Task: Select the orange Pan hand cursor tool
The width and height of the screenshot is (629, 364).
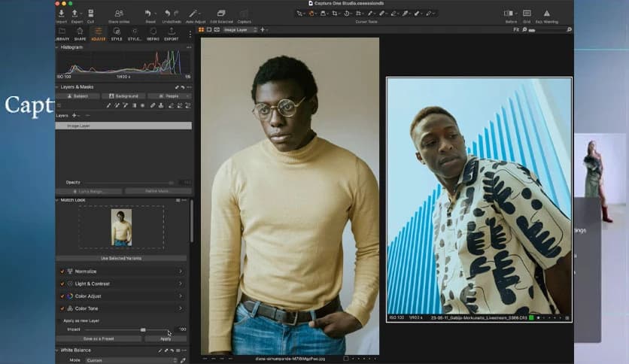Action: pos(311,14)
